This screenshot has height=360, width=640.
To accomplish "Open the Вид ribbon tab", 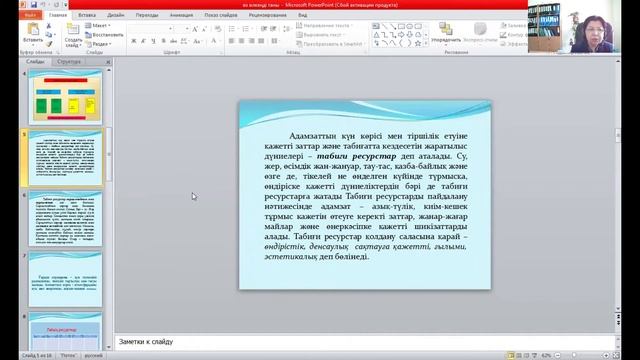I will click(x=302, y=15).
